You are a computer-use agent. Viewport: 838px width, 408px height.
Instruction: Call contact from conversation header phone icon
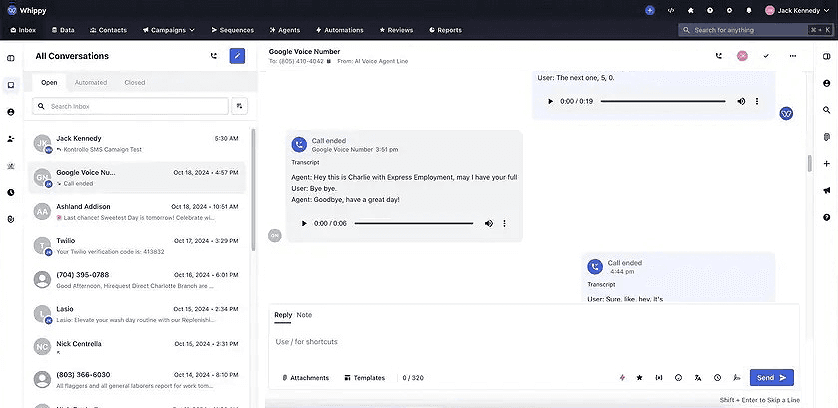coord(718,56)
